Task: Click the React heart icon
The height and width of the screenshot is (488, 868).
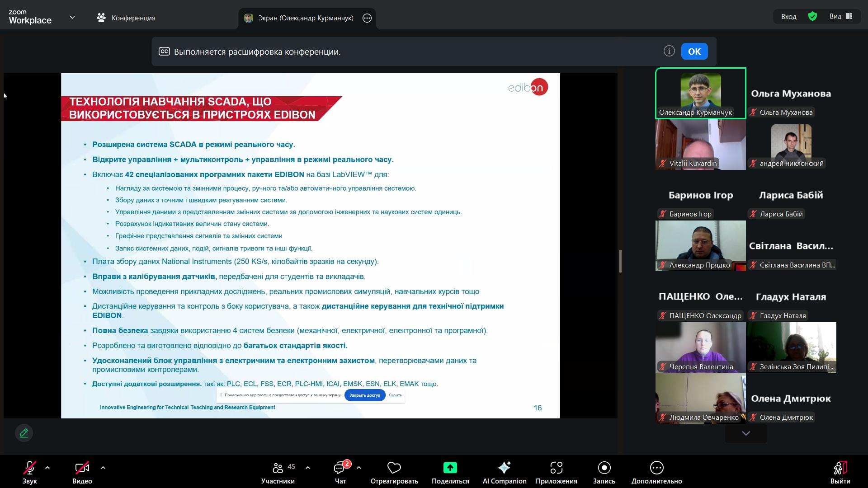Action: (394, 468)
